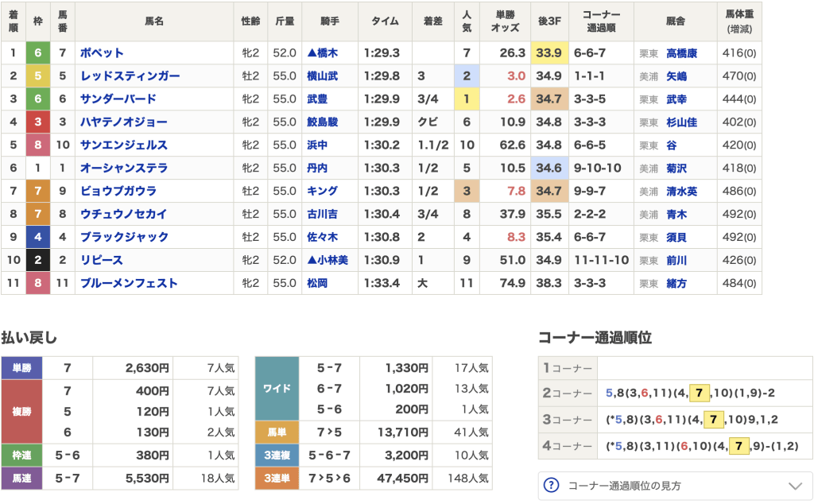Click the コーナー通過順位 section heading
The height and width of the screenshot is (504, 814).
tap(595, 338)
